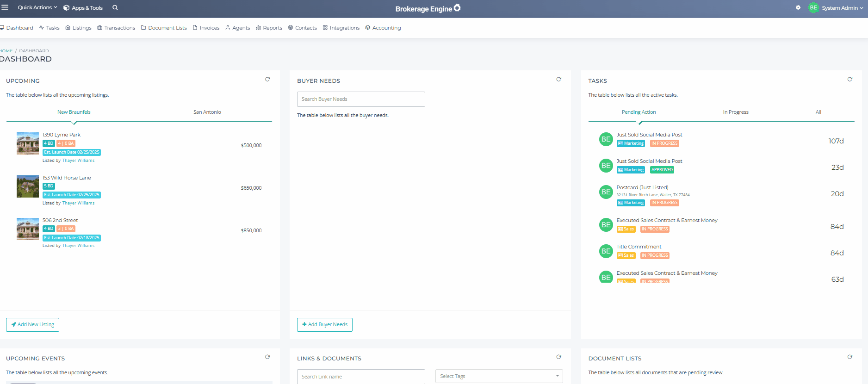Open Postcard (Just Listed) task
The width and height of the screenshot is (868, 384).
click(x=642, y=187)
